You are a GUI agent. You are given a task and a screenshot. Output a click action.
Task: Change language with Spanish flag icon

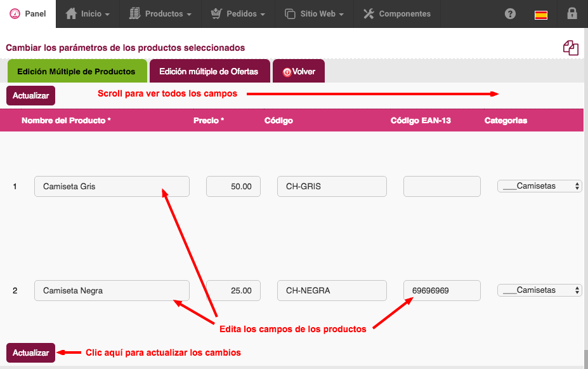tap(541, 15)
